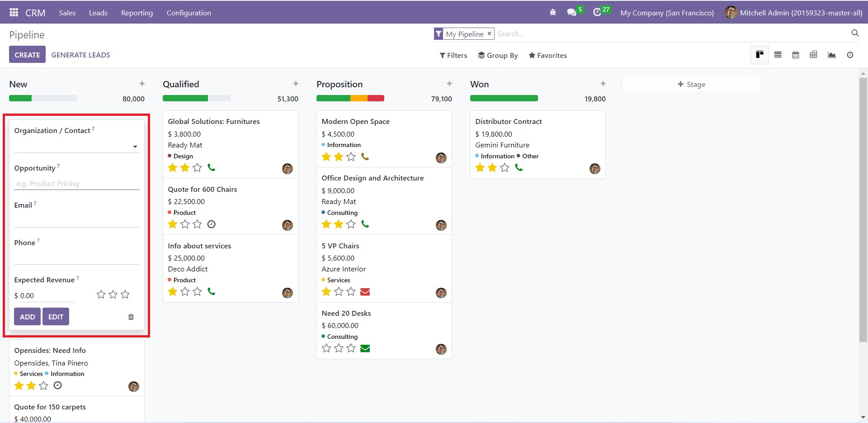Add a new Stage column
Image resolution: width=868 pixels, height=423 pixels.
pos(691,84)
